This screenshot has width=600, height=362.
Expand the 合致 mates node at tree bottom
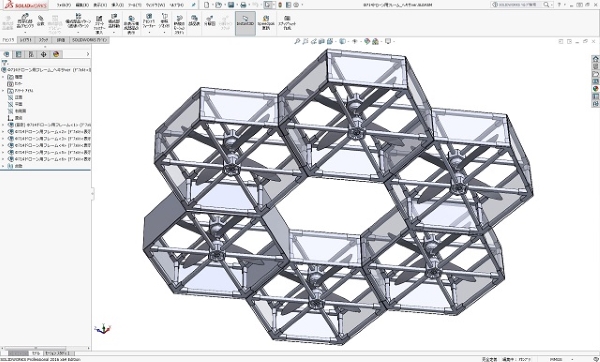click(3, 166)
